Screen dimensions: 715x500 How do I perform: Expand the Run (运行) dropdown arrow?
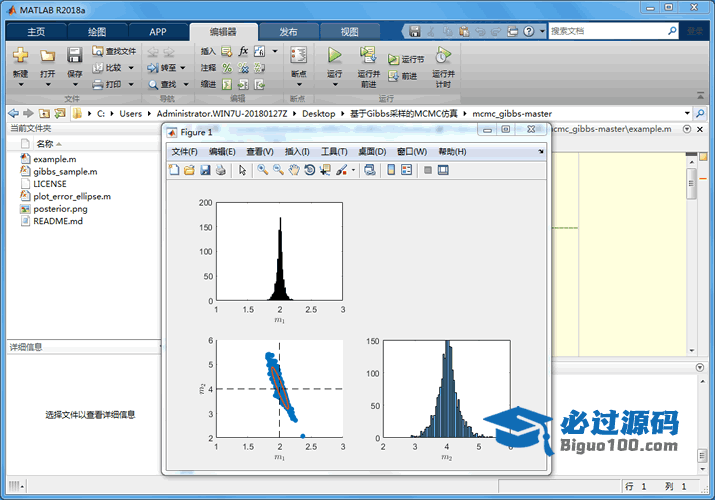[335, 85]
